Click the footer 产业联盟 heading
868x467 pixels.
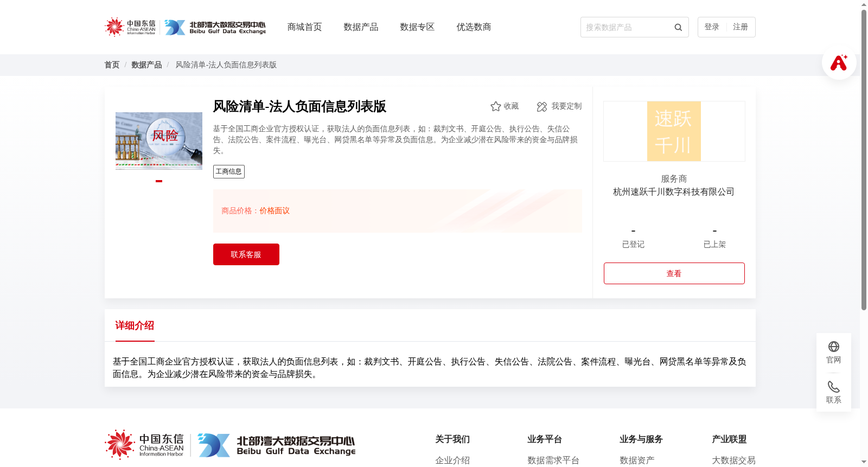(x=729, y=439)
